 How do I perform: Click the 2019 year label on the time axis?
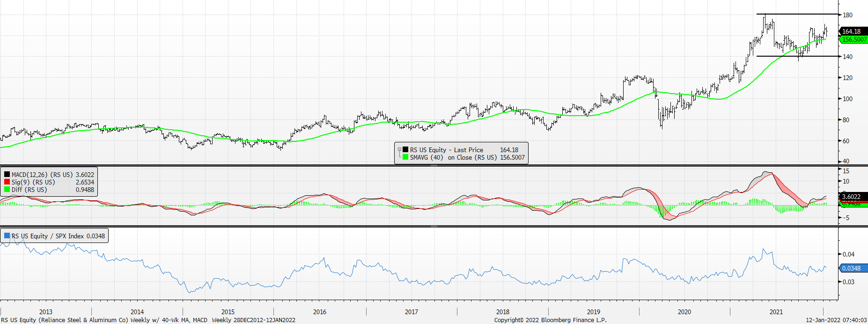click(594, 312)
